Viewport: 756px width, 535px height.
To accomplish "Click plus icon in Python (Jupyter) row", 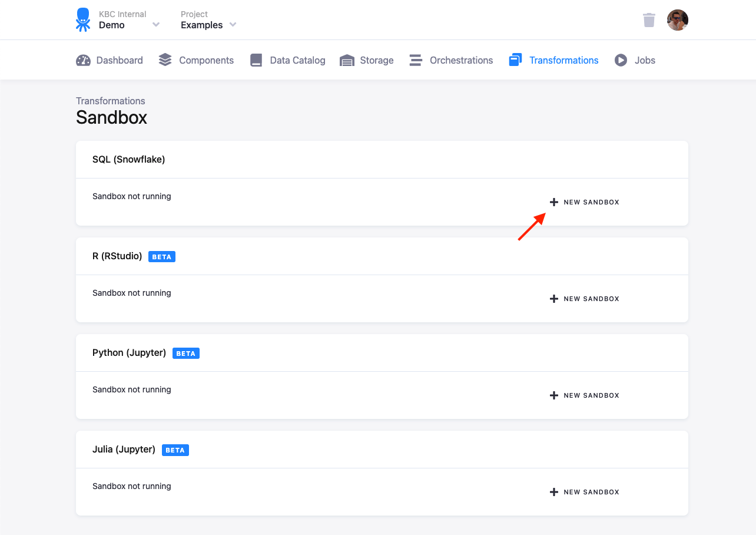I will pos(553,395).
